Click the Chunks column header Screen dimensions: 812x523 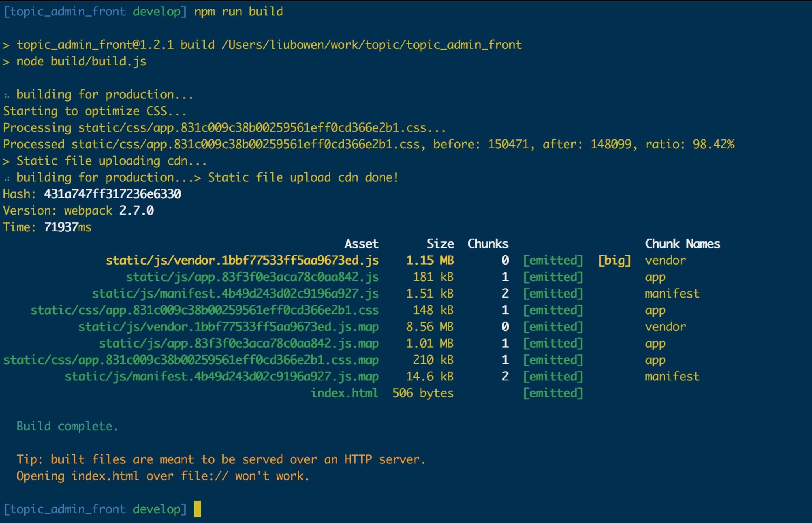coord(488,244)
